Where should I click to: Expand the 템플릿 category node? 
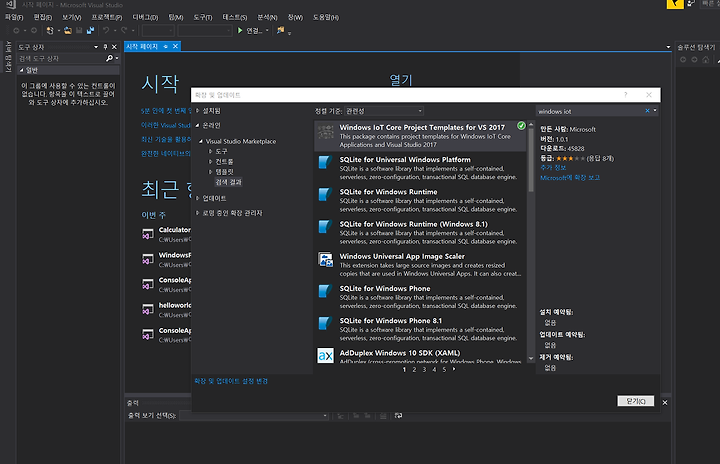[x=210, y=172]
